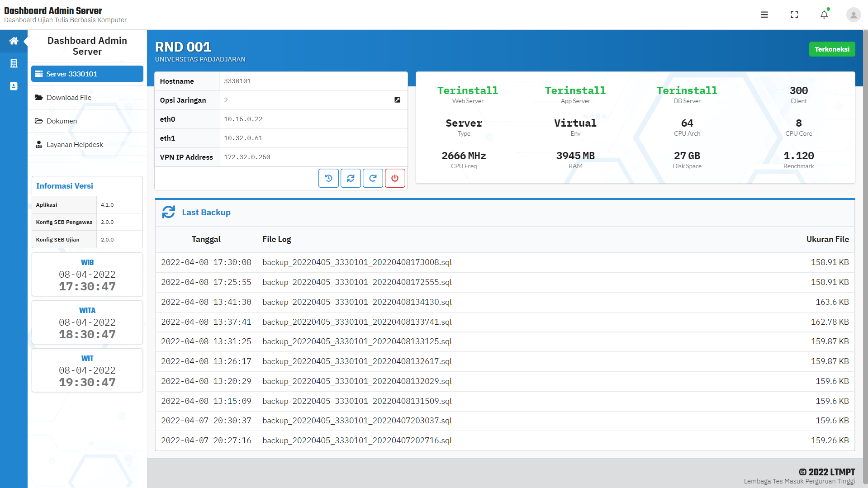Click the sync arrows button
Screen dimensions: 868x488
[x=351, y=178]
